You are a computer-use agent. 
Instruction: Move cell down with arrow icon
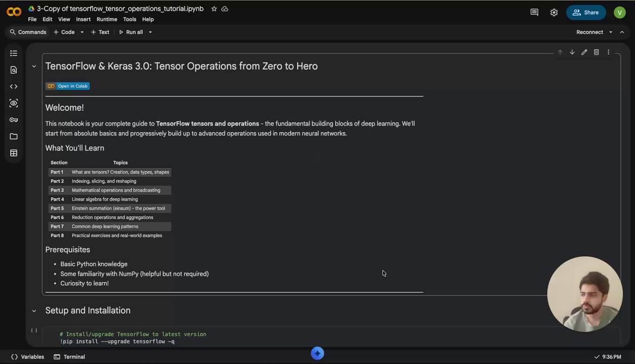pos(572,52)
